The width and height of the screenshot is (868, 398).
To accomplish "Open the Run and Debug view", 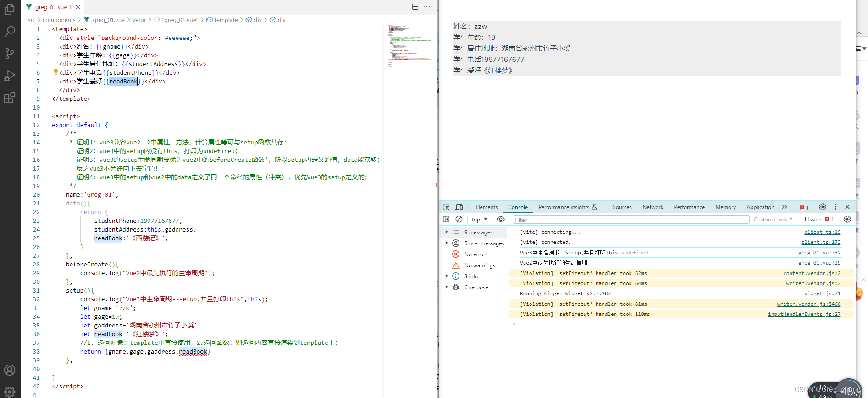I will tap(10, 75).
